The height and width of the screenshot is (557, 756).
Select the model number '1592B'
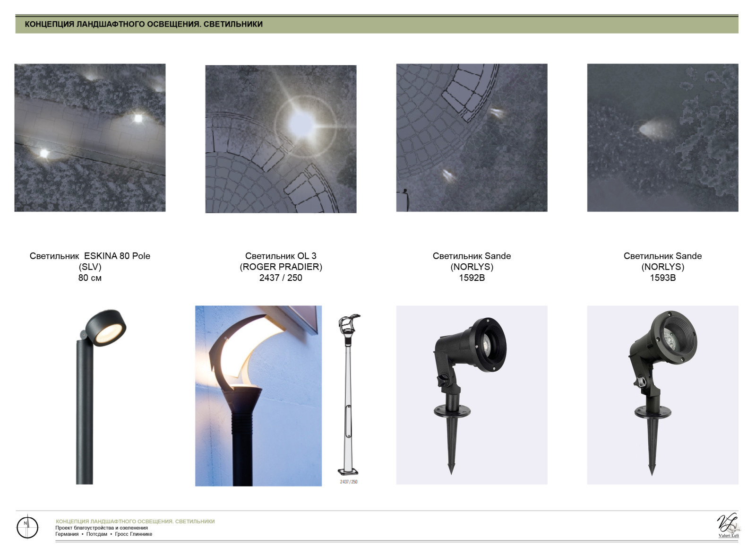point(472,278)
